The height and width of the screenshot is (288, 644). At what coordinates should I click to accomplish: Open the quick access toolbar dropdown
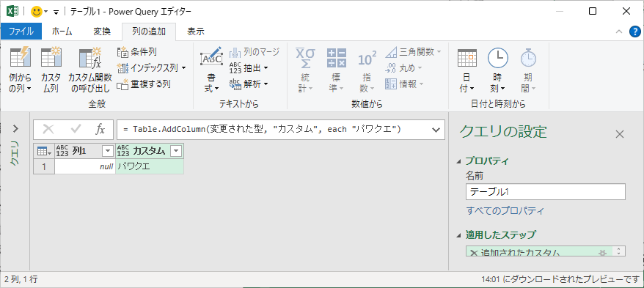pyautogui.click(x=56, y=12)
